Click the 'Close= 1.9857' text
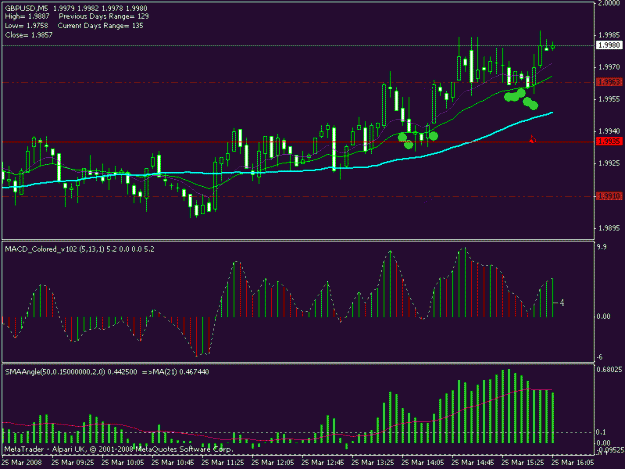The width and height of the screenshot is (625, 469). (29, 35)
